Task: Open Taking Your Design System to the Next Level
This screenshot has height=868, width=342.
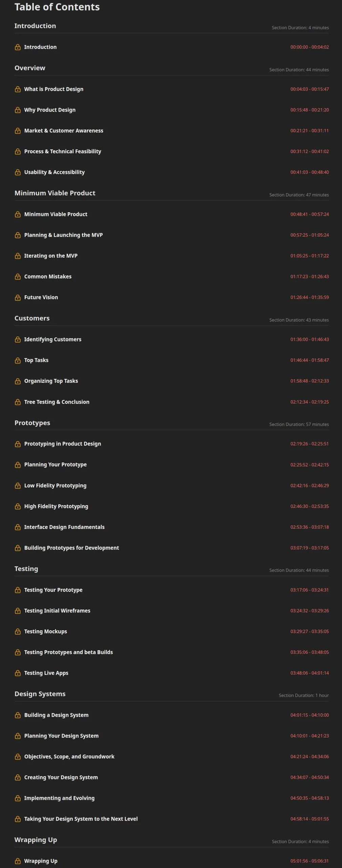Action: coord(81,819)
